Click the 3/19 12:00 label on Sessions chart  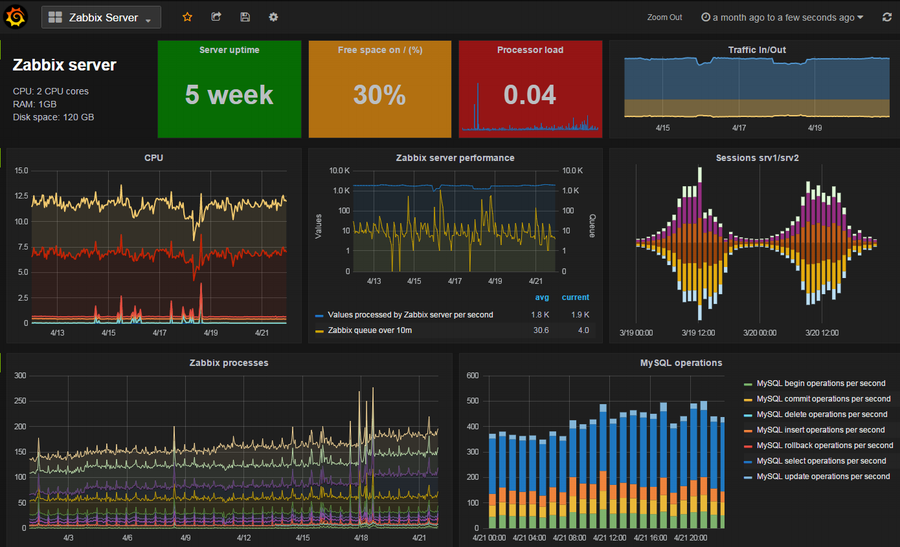pos(698,333)
